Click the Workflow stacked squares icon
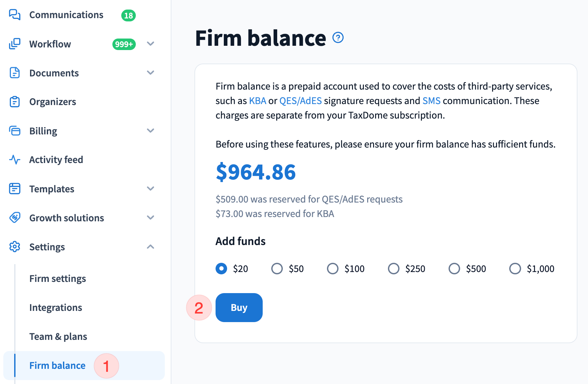Viewport: 588px width, 384px height. [15, 44]
